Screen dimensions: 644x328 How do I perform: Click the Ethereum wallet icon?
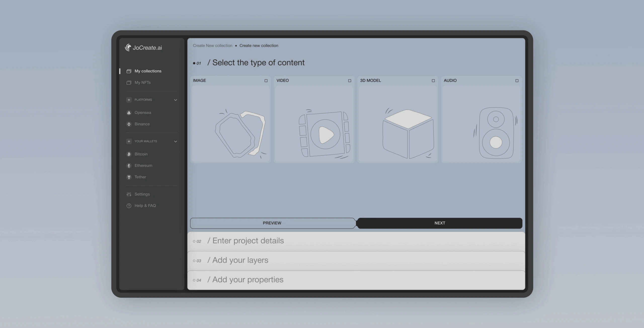point(129,166)
